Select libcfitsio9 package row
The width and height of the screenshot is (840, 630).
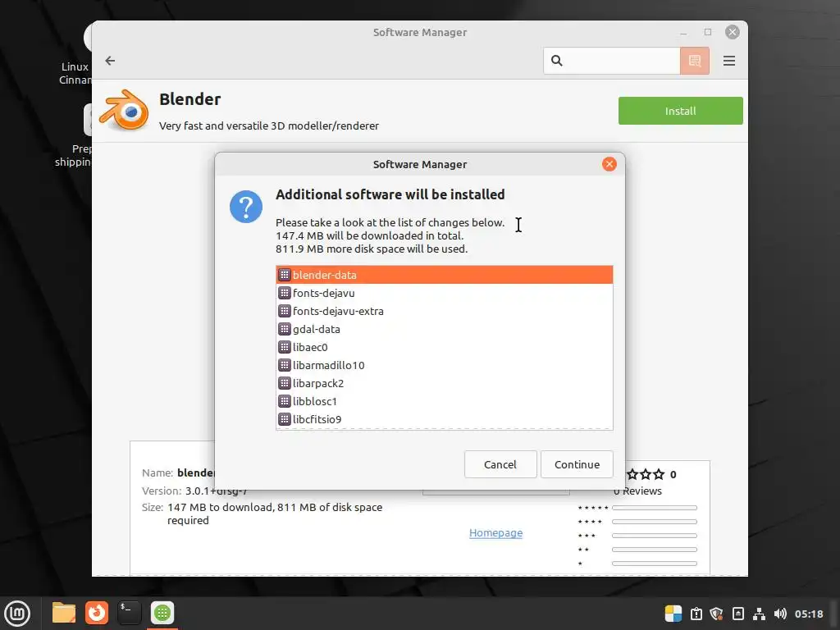(x=444, y=419)
